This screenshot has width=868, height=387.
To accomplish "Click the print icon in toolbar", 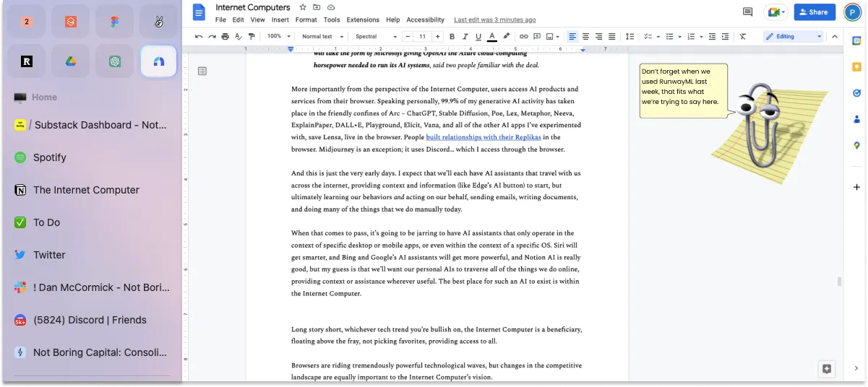I will (225, 36).
